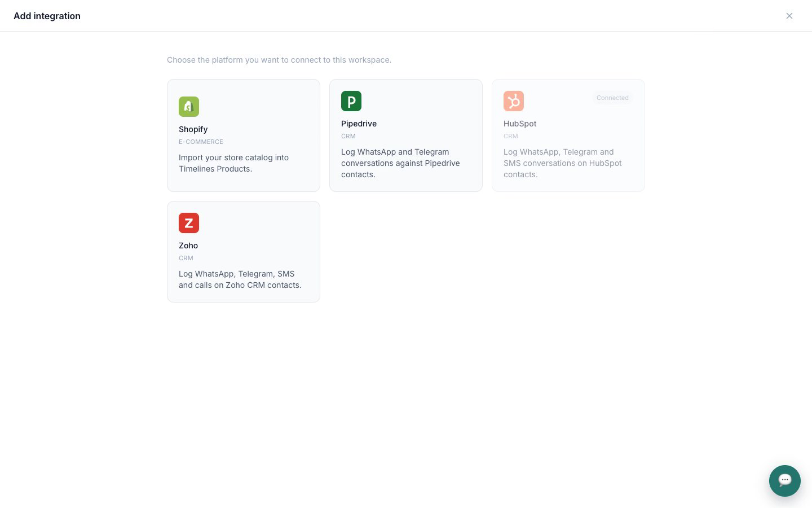The height and width of the screenshot is (508, 812).
Task: Click 'Import your store catalog' Shopify description
Action: pyautogui.click(x=233, y=163)
